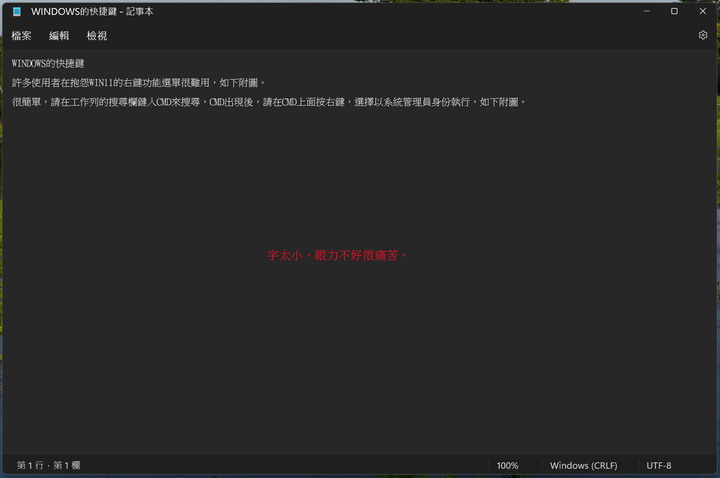Viewport: 720px width, 478px height.
Task: Click the line starting with 許多使用者在抱怨WIN11
Action: (138, 83)
